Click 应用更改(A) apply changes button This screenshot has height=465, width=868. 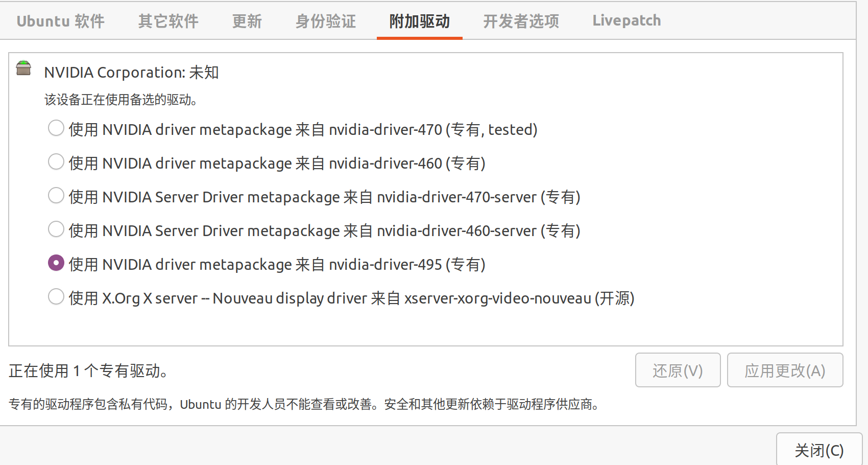pos(785,370)
